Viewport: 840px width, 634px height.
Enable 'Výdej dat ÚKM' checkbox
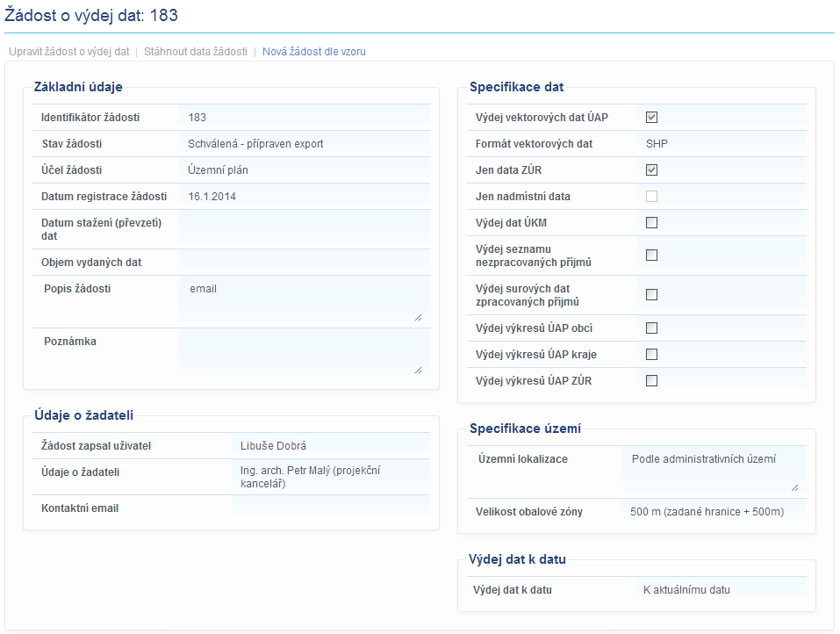coord(651,223)
